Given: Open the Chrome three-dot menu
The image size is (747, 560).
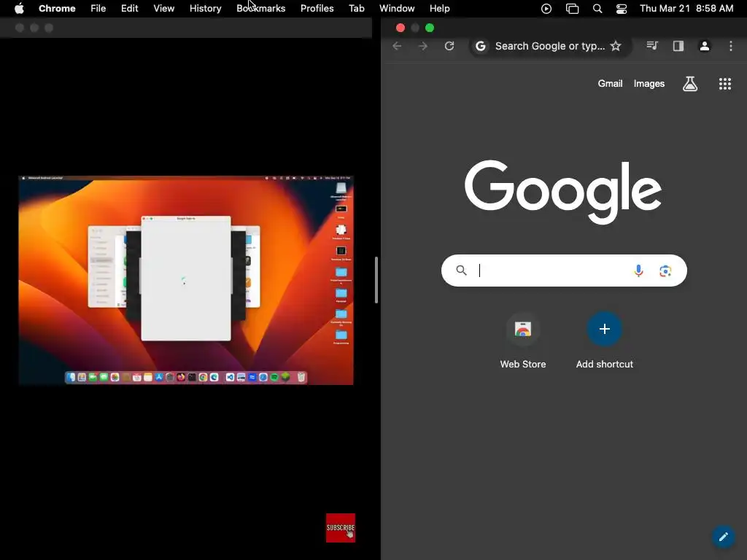Looking at the screenshot, I should pyautogui.click(x=730, y=46).
